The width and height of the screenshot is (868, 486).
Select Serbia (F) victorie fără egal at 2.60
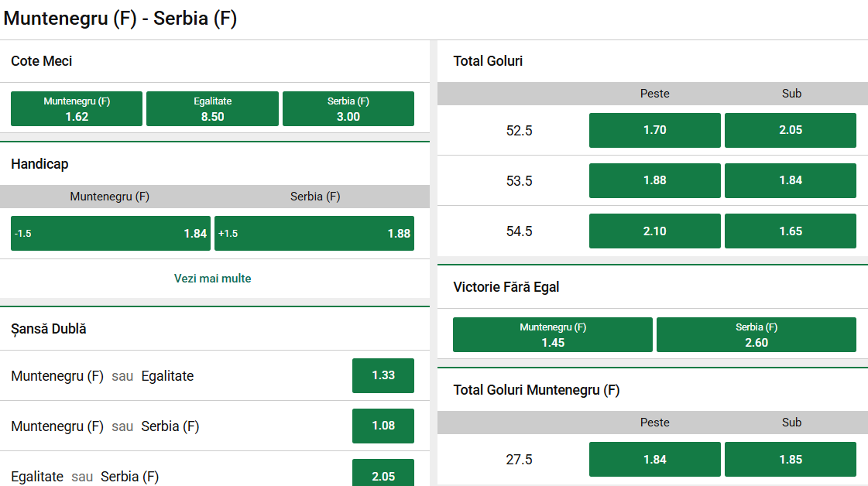click(756, 334)
